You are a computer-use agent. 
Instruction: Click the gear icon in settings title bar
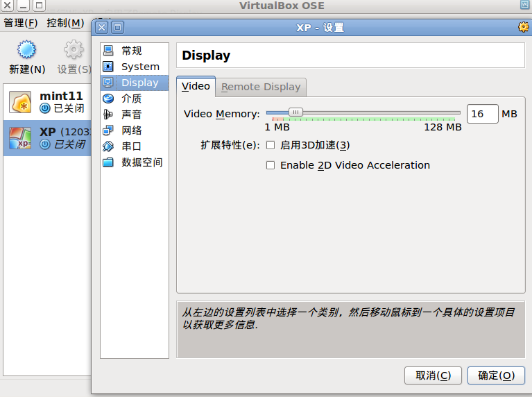(x=524, y=27)
